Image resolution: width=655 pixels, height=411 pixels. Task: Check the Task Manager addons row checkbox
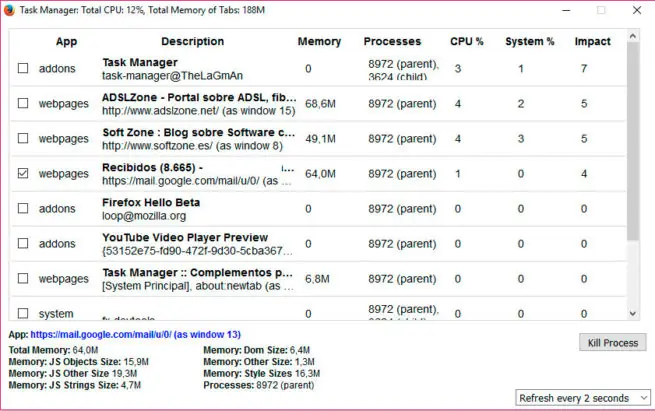(23, 68)
